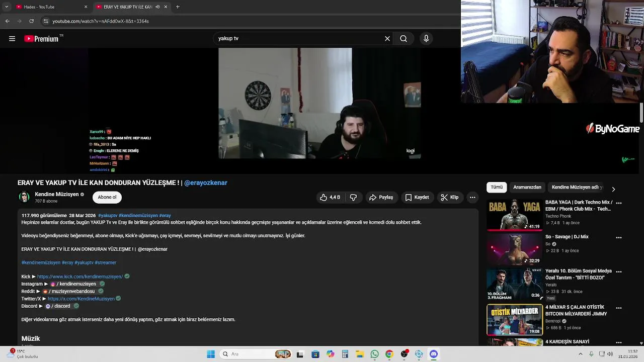Open options for the Yeraltı 10. Bölüm video

619,271
